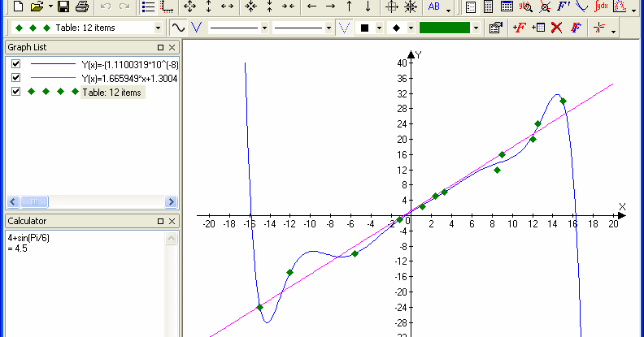Evaluate function with y(x) magnifier icon

pyautogui.click(x=526, y=6)
